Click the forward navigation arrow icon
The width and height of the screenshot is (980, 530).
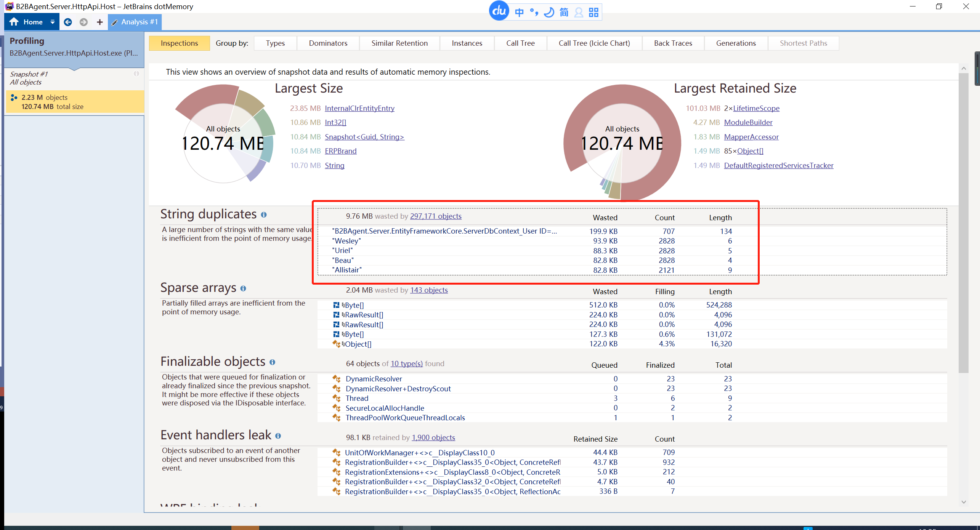coord(83,22)
